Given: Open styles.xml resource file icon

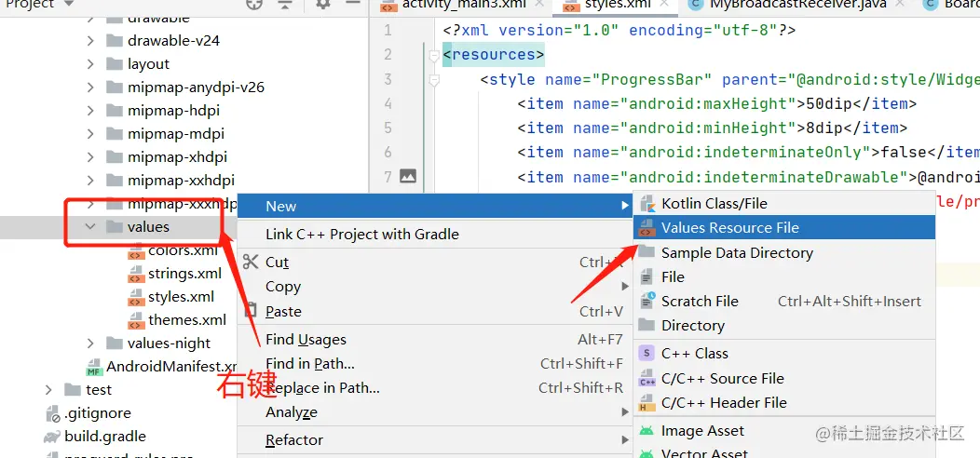Looking at the screenshot, I should coord(136,297).
